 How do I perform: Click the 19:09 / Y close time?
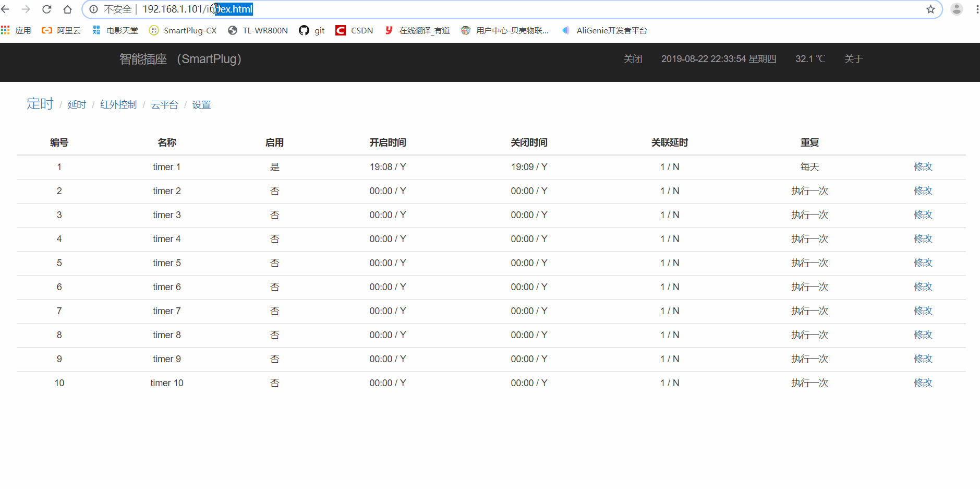point(529,167)
